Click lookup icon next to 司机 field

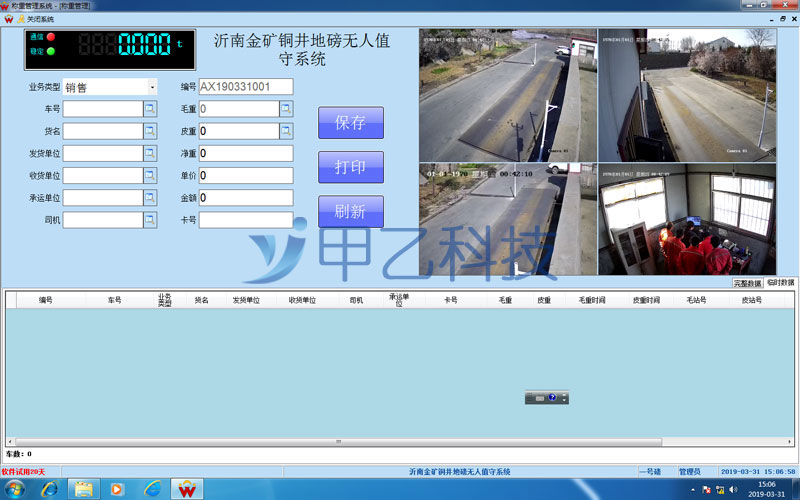click(150, 219)
